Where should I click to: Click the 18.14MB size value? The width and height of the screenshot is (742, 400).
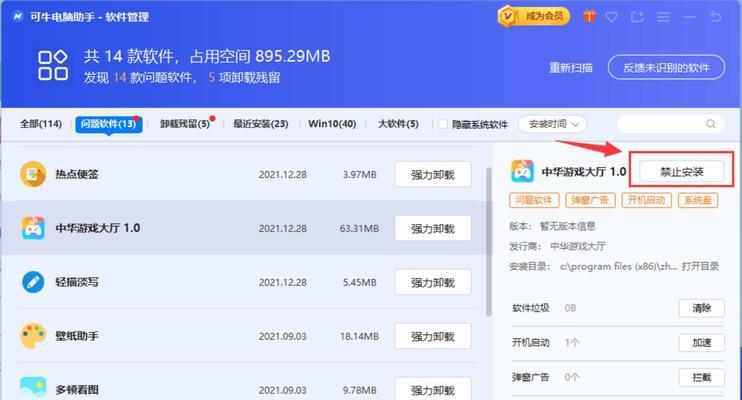point(359,337)
